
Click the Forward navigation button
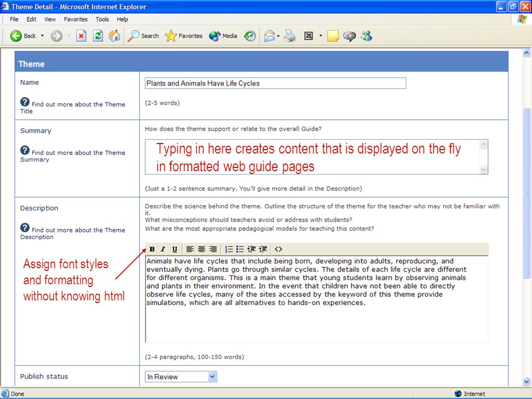coord(57,35)
